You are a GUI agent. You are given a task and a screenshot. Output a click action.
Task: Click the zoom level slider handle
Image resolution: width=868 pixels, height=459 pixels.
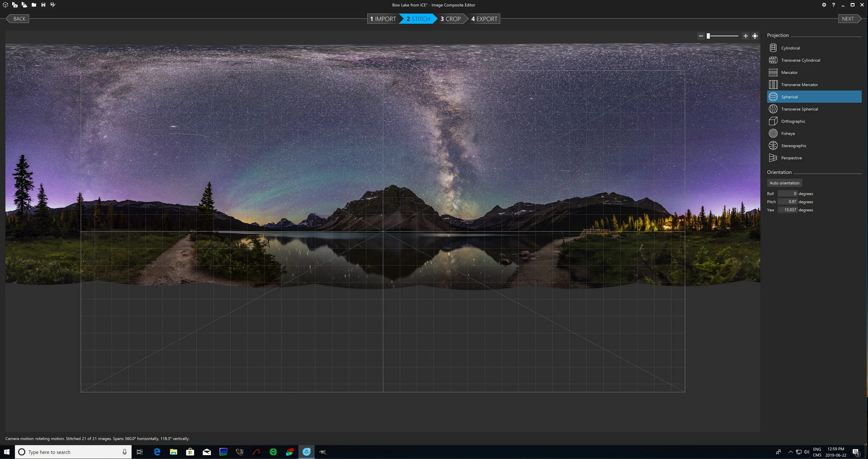tap(708, 36)
